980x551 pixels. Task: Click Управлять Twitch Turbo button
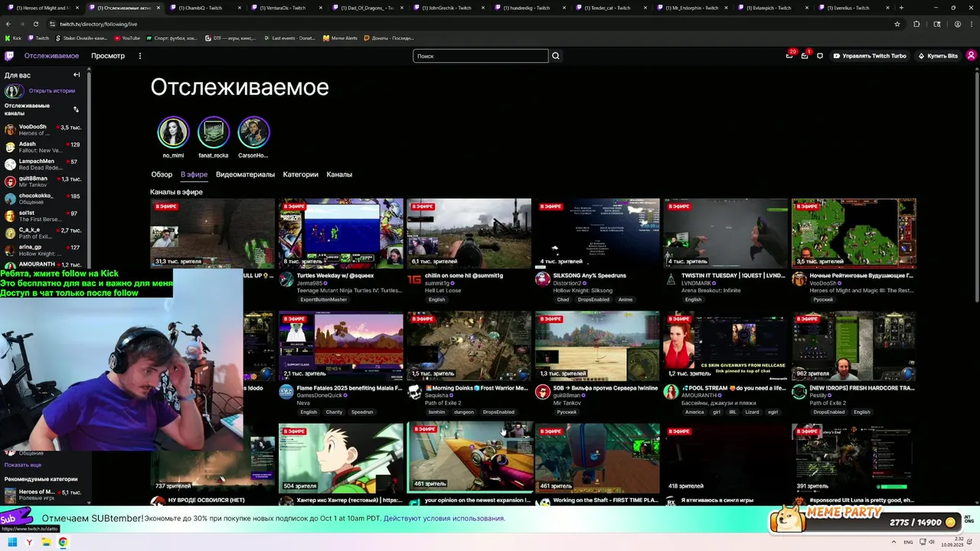point(870,56)
